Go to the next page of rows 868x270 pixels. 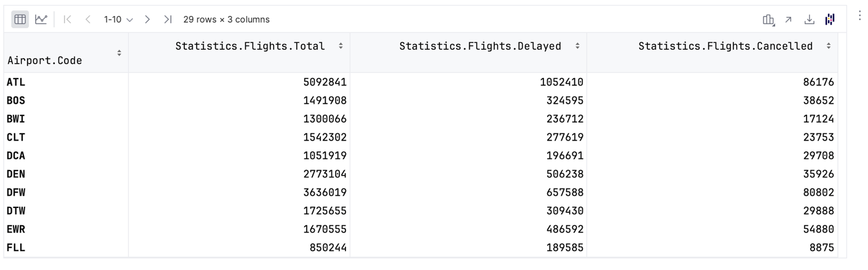(148, 20)
